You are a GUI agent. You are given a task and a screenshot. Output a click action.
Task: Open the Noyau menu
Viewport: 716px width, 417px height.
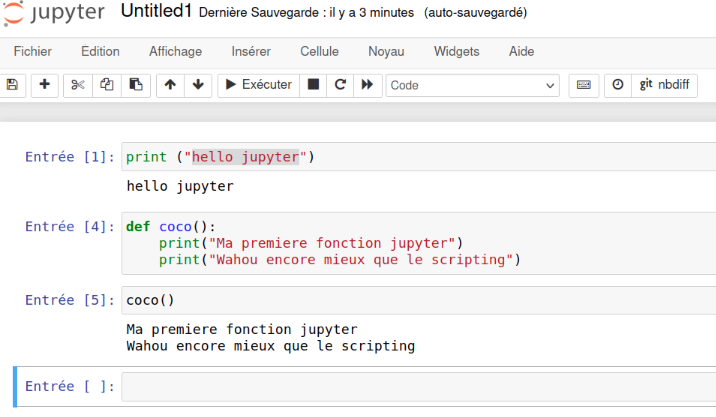386,51
